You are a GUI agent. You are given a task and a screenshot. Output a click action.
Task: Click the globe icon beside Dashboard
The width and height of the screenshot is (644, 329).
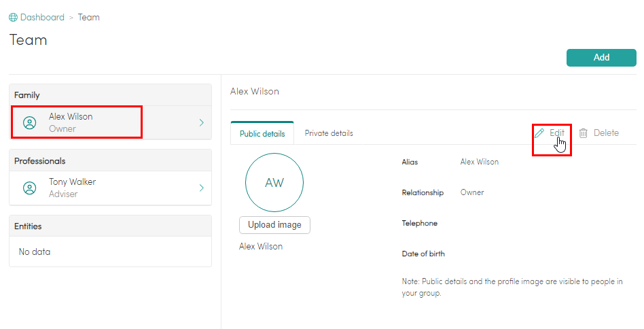pyautogui.click(x=14, y=18)
